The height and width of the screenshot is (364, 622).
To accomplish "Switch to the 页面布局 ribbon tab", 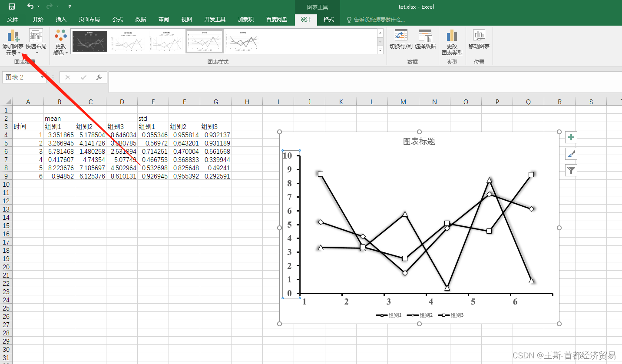I will (89, 20).
